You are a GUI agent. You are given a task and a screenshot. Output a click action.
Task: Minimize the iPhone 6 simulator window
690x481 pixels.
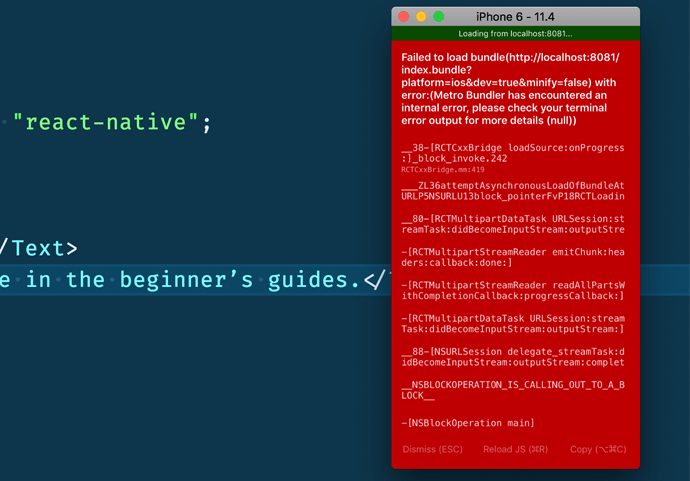(x=421, y=17)
